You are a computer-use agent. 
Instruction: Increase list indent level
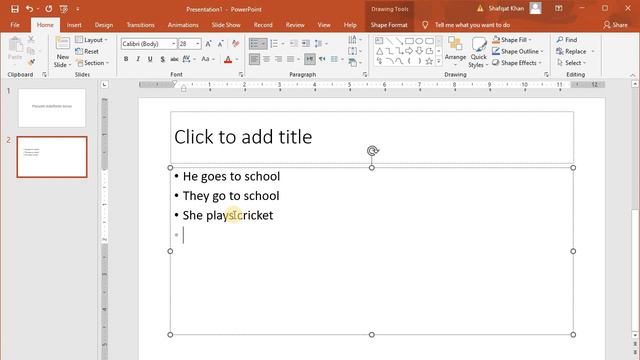[306, 44]
